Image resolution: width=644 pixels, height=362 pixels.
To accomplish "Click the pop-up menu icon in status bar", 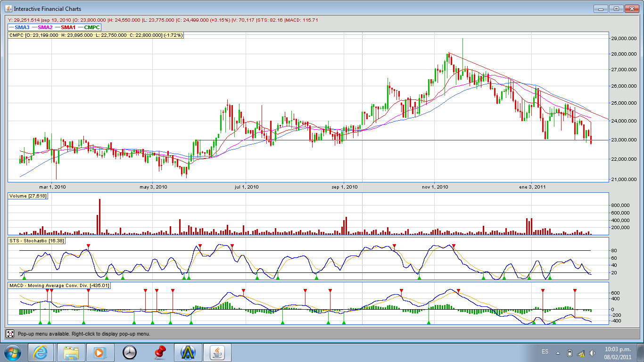I will click(10, 334).
